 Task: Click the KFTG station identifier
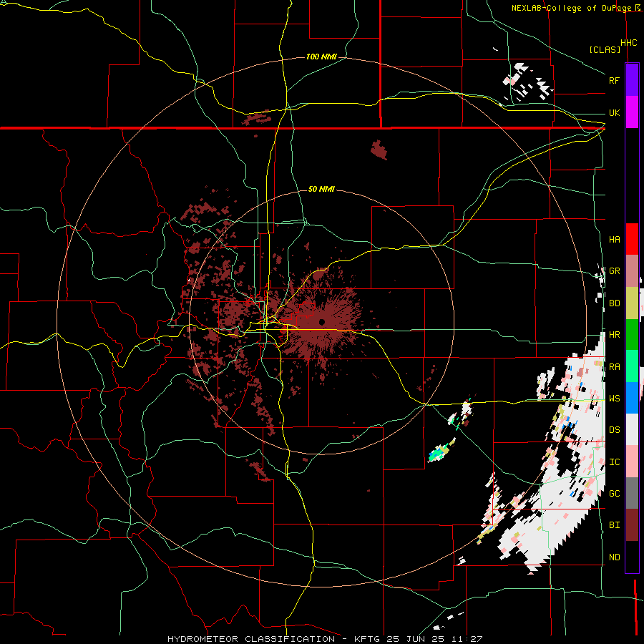365,639
